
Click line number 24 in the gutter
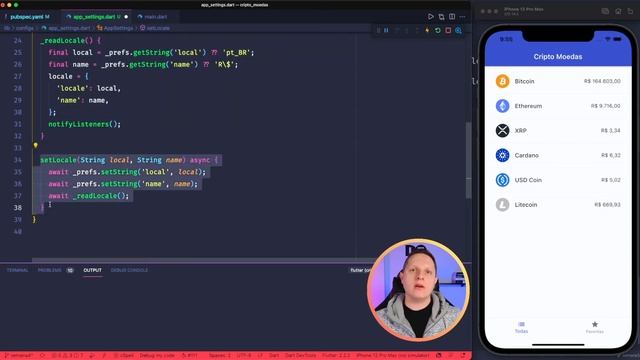pyautogui.click(x=18, y=40)
